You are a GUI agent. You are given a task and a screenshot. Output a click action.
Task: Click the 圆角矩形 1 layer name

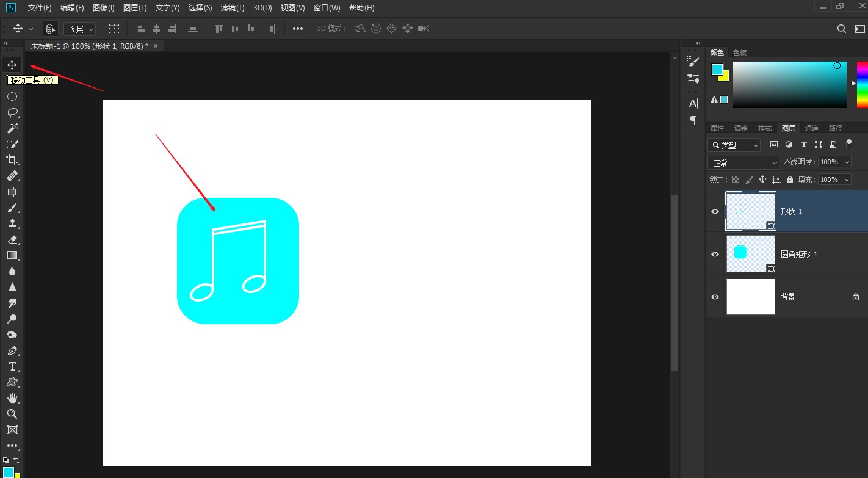coord(799,254)
